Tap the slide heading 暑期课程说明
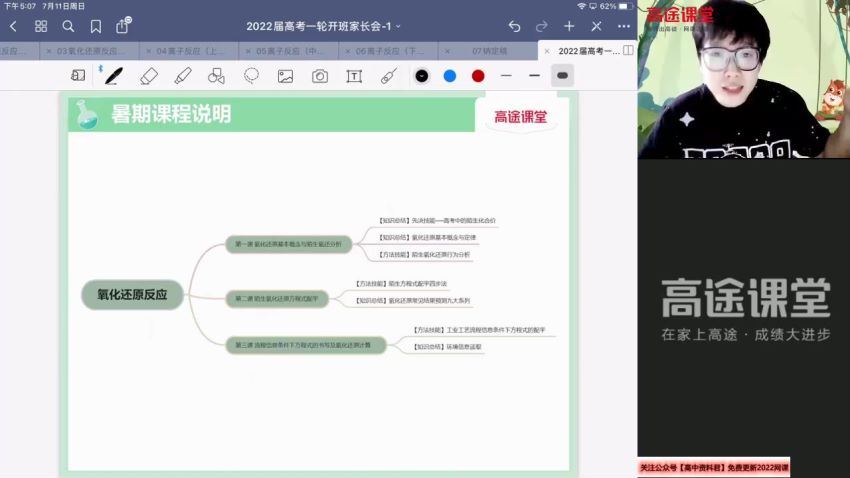 coord(171,114)
